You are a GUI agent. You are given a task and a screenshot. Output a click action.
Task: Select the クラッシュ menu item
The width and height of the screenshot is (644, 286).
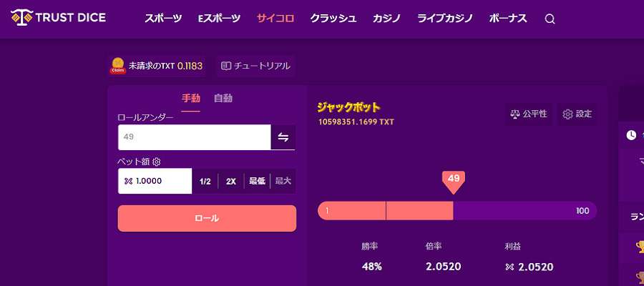(333, 18)
